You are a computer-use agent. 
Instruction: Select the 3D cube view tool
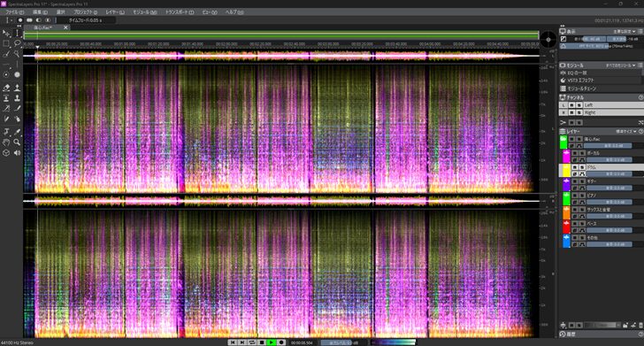pyautogui.click(x=6, y=153)
